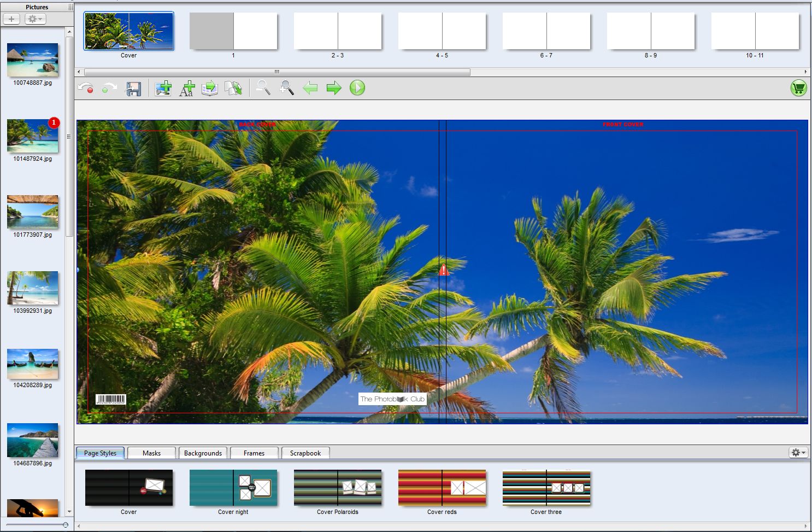Save the photobook project with the floppy disk icon

point(134,89)
